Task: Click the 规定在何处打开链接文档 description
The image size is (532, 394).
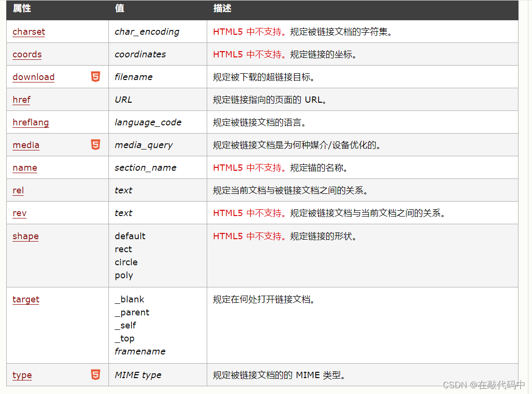Action: coord(264,299)
